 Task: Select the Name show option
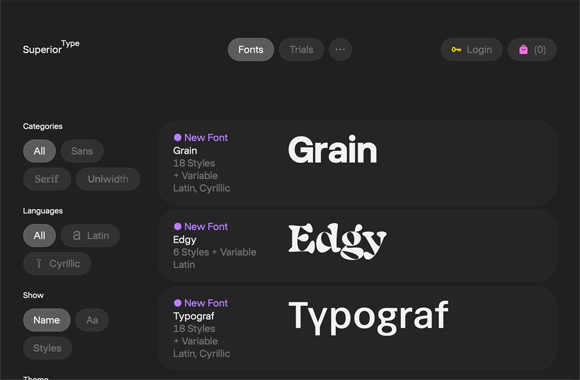[47, 320]
